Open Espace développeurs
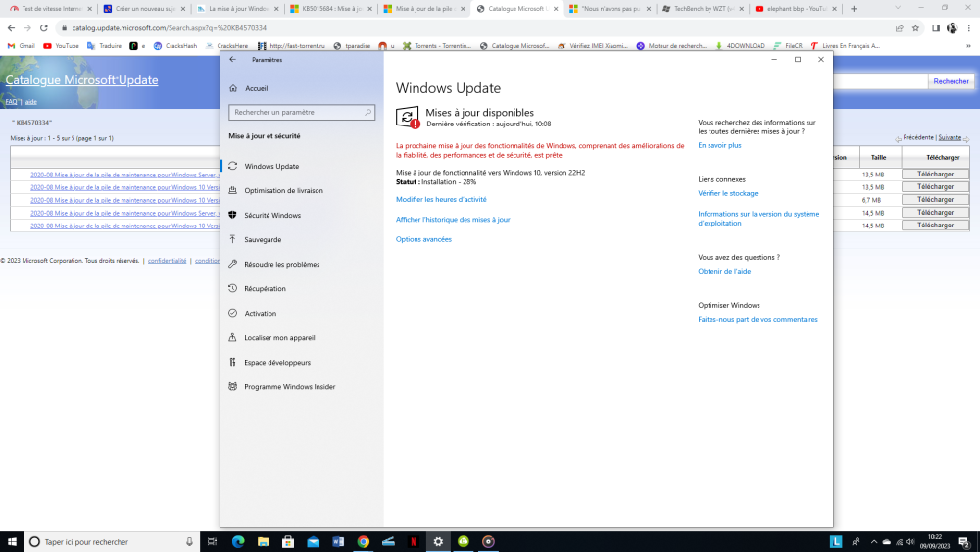The width and height of the screenshot is (980, 552). (x=277, y=363)
